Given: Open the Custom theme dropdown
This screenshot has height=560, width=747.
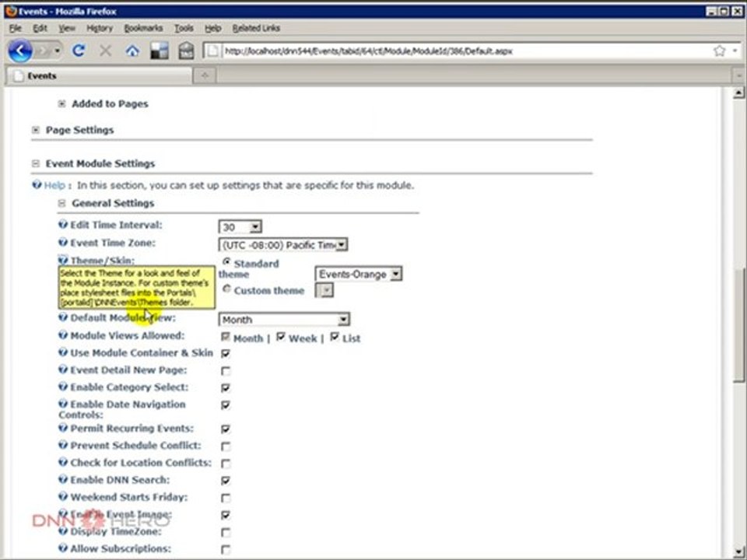Looking at the screenshot, I should [324, 290].
